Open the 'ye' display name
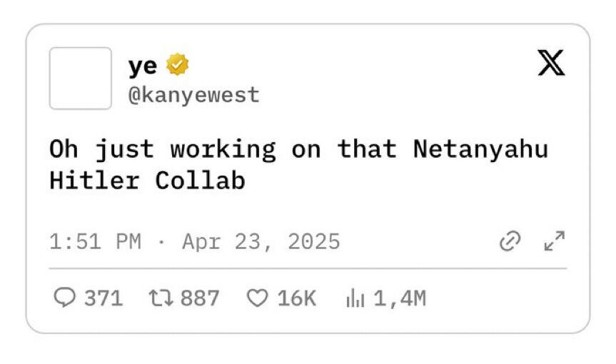 click(143, 66)
